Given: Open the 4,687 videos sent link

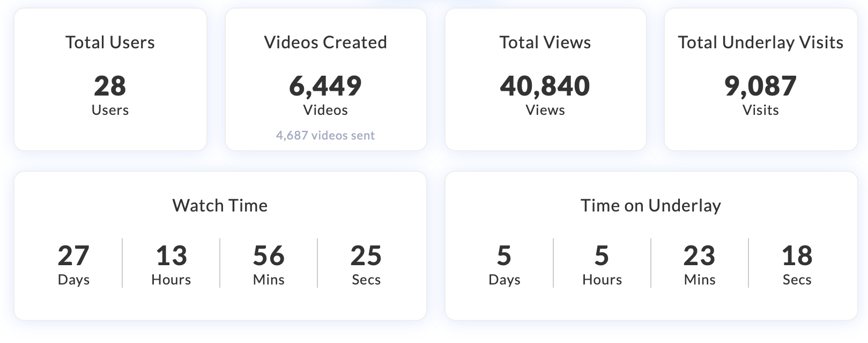Looking at the screenshot, I should 325,135.
